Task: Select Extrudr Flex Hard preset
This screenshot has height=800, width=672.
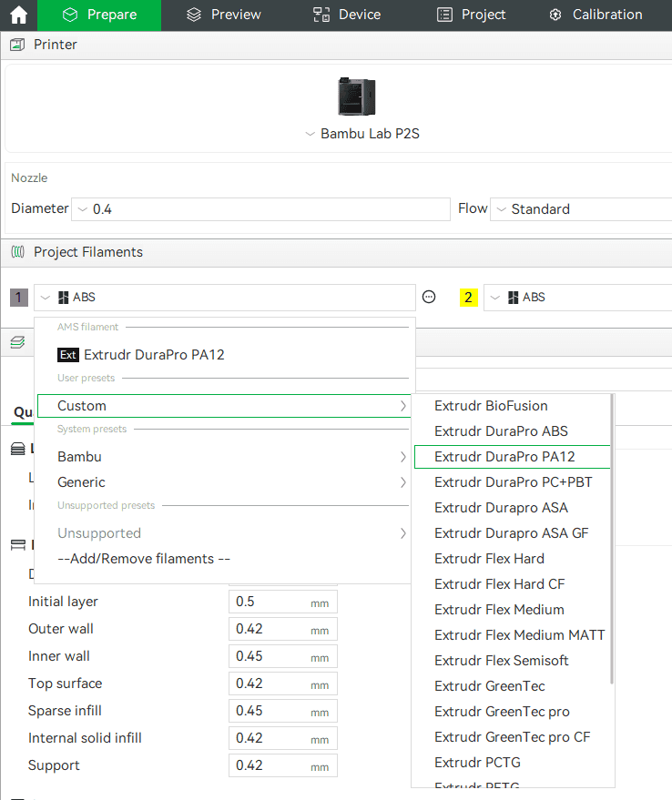Action: pos(512,559)
